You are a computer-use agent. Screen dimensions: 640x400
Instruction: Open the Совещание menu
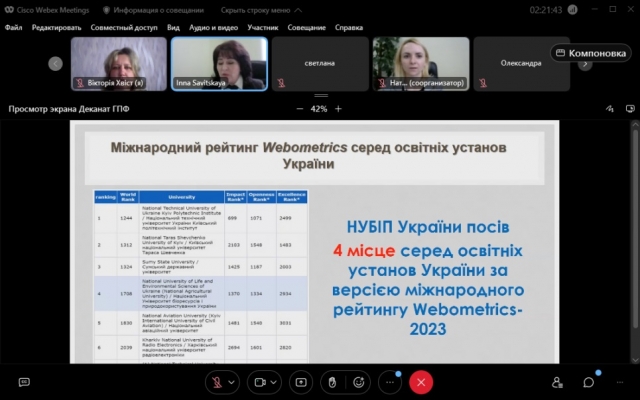click(307, 27)
